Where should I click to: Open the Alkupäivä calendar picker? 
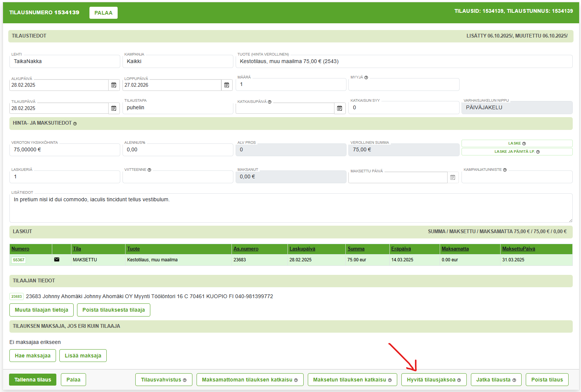(x=114, y=85)
